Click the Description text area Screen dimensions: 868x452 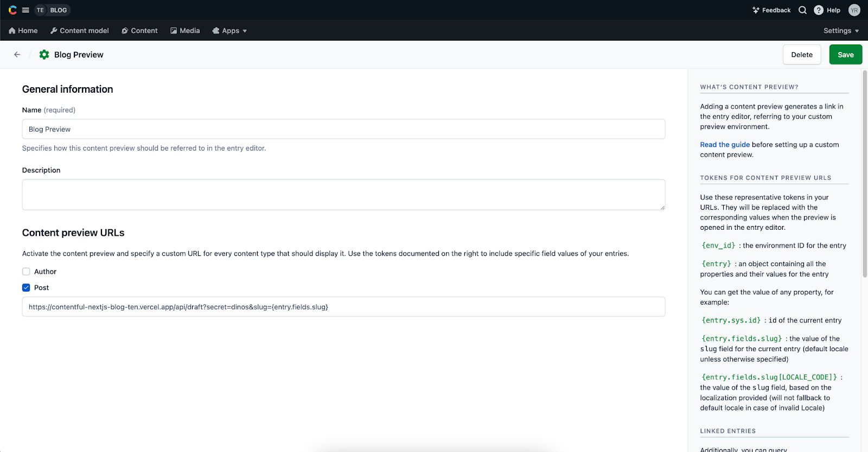point(343,195)
